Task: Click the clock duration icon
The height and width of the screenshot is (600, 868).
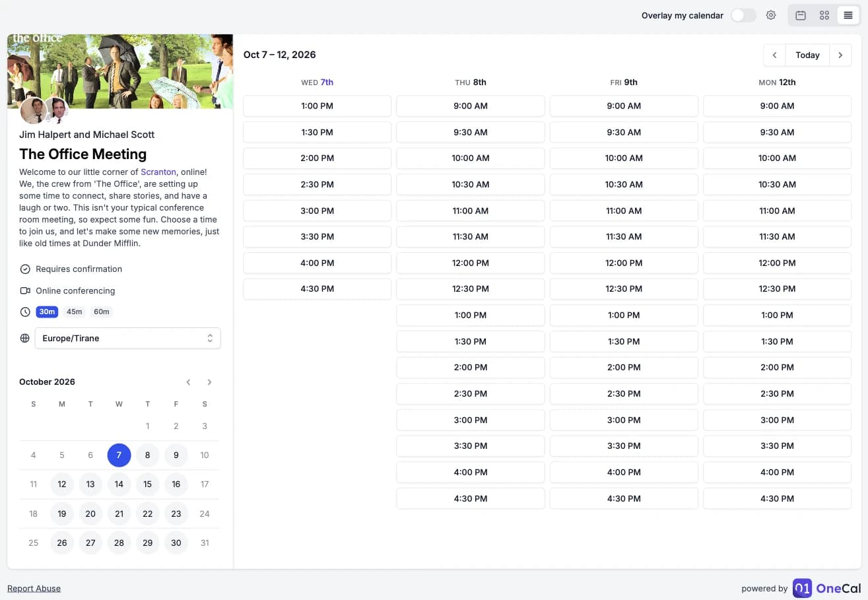Action: click(x=25, y=312)
